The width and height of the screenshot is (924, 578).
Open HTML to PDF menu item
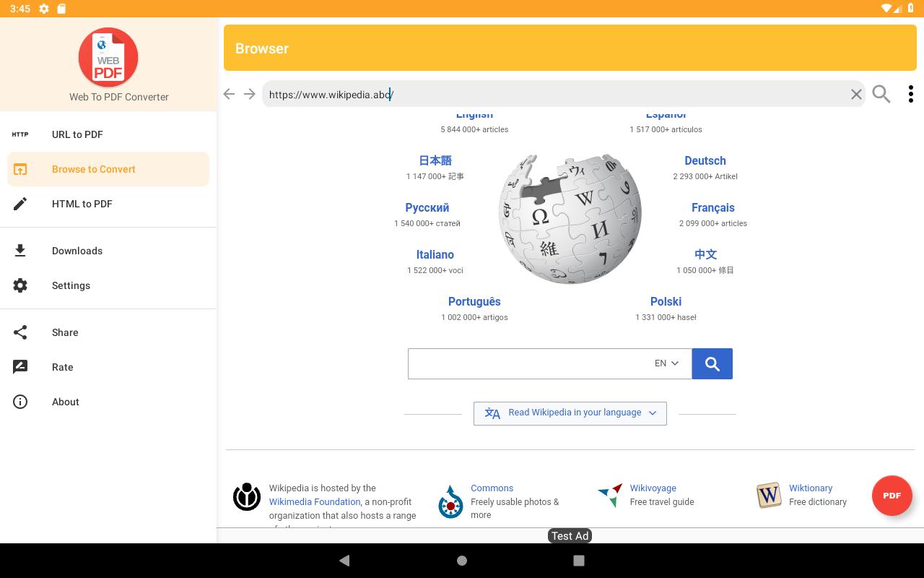[x=82, y=204]
